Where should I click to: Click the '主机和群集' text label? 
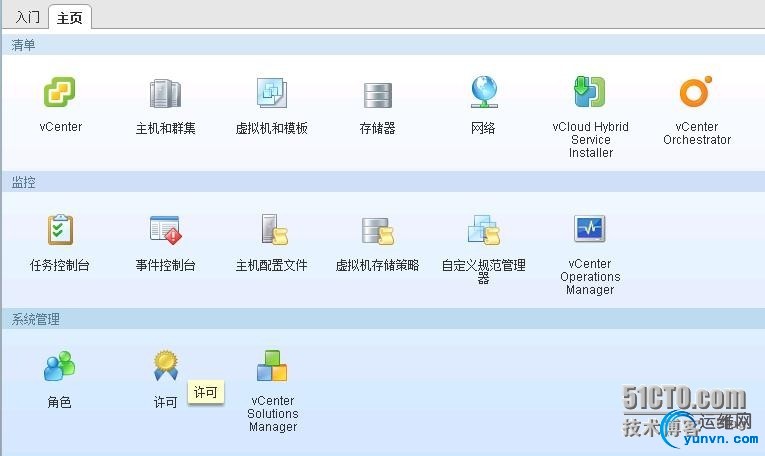coord(165,128)
